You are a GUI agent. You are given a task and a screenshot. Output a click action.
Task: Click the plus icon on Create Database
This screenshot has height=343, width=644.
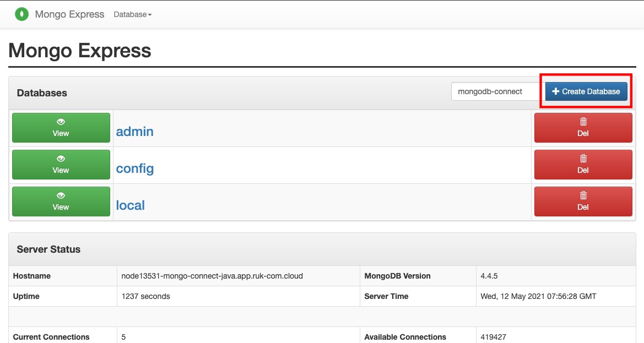tap(556, 91)
